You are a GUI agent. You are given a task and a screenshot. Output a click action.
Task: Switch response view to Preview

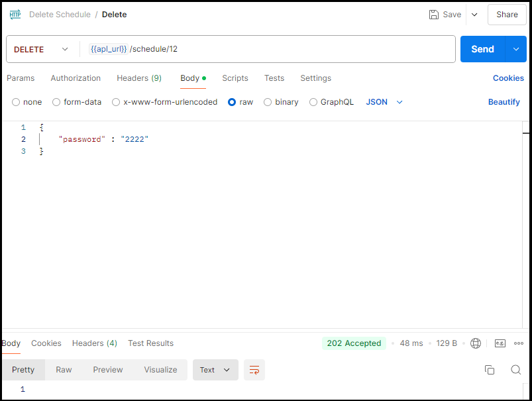tap(108, 370)
